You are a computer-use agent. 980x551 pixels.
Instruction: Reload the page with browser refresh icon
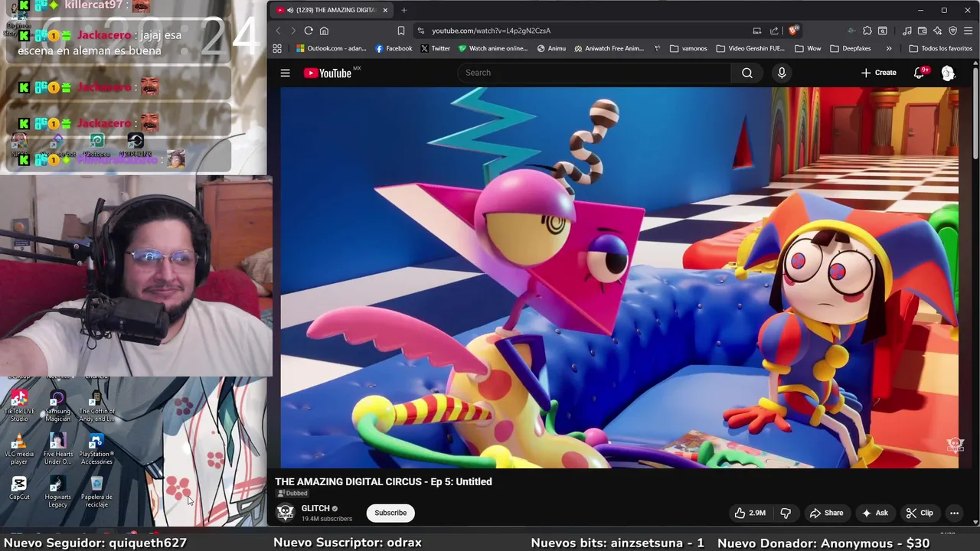(309, 31)
